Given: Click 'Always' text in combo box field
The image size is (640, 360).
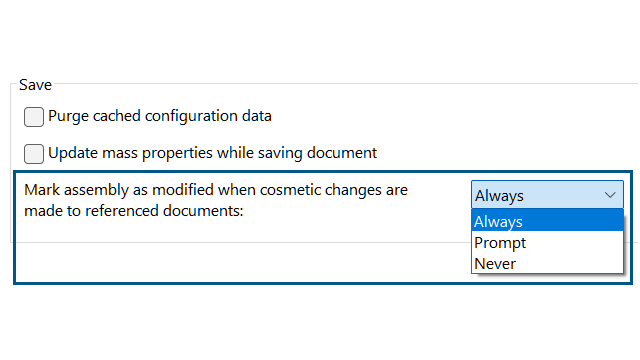Looking at the screenshot, I should point(499,196).
